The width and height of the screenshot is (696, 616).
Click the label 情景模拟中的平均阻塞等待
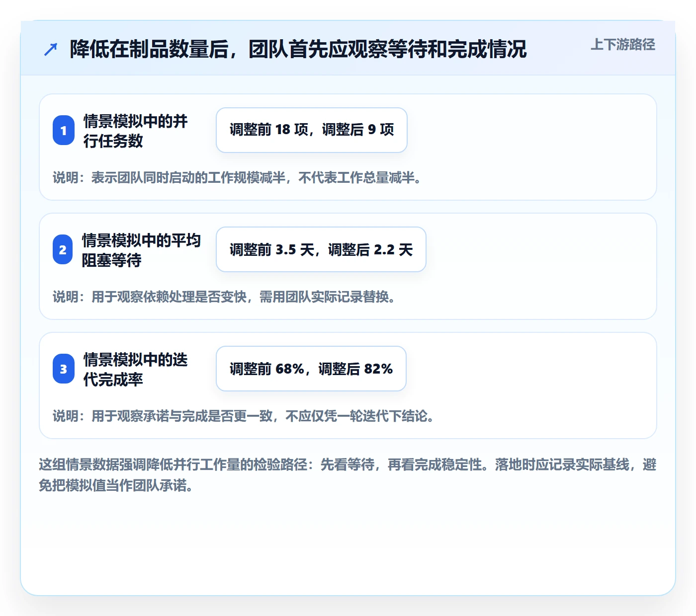pos(141,250)
